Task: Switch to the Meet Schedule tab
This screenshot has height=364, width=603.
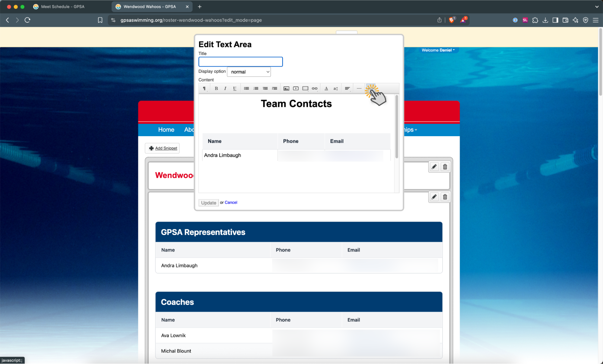Action: pos(62,7)
